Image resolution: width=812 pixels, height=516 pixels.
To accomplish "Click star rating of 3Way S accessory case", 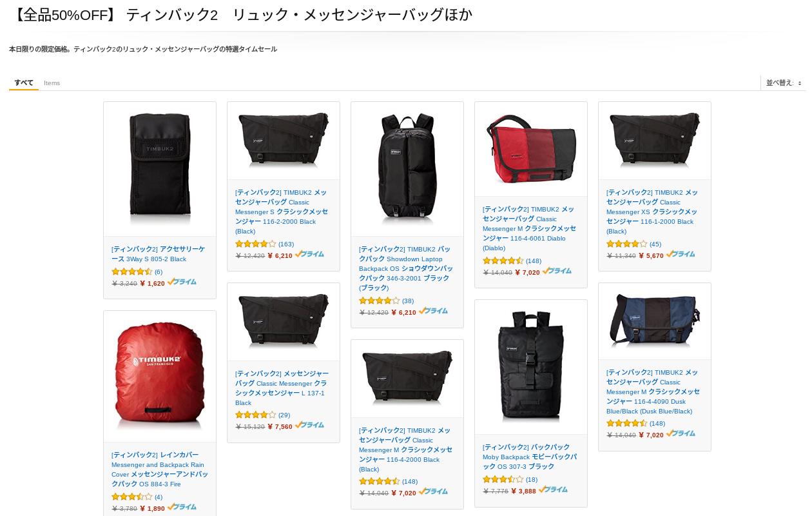I will 132,272.
